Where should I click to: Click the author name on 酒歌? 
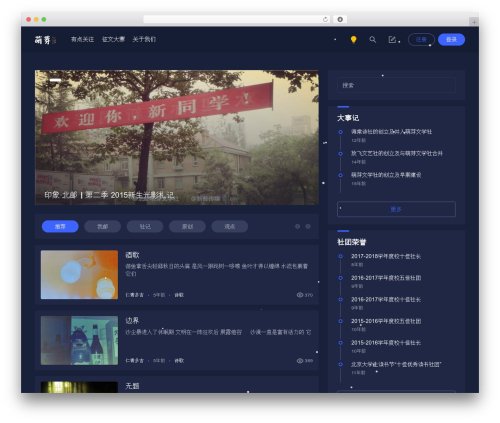click(x=135, y=295)
